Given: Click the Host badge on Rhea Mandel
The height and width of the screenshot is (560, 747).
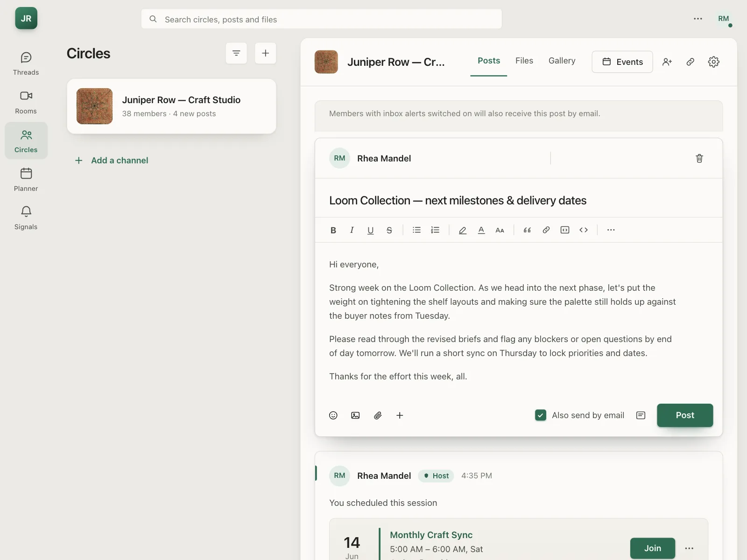Looking at the screenshot, I should pyautogui.click(x=436, y=476).
